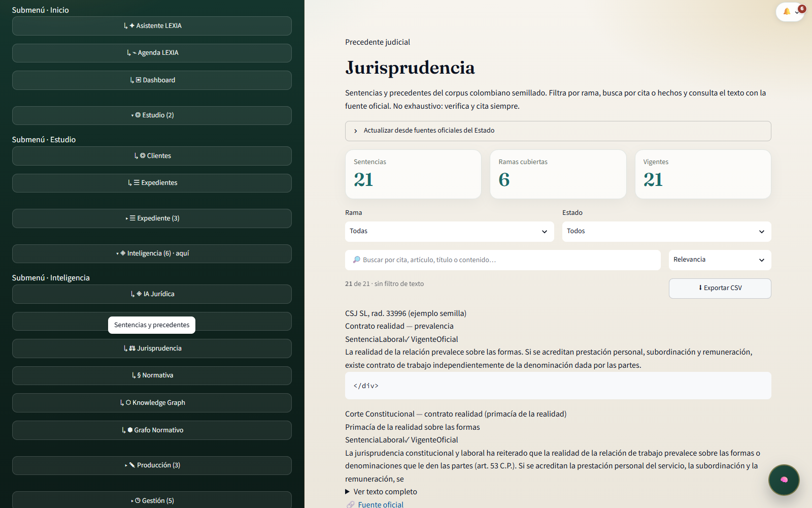Open Asistente LEXIA from the sidebar
Screen dimensions: 812x508
coord(152,26)
